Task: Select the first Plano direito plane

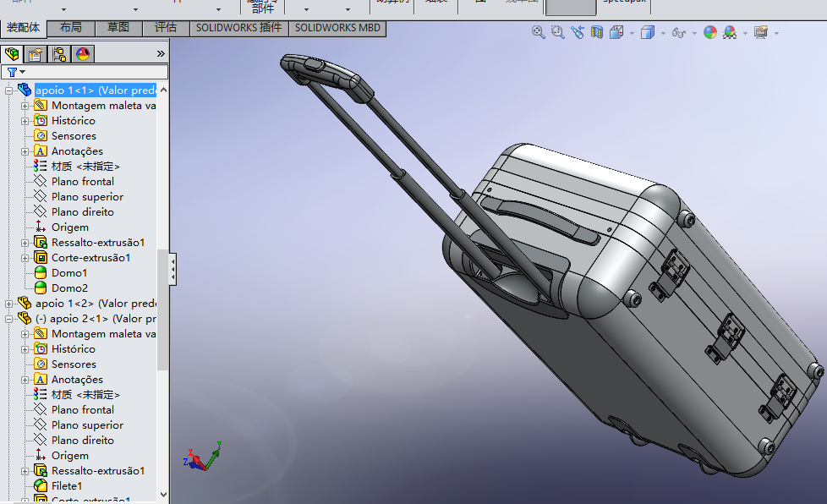Action: click(82, 212)
